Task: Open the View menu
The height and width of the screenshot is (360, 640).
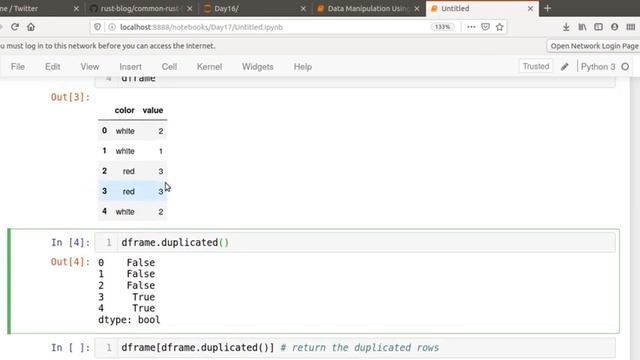Action: 89,67
